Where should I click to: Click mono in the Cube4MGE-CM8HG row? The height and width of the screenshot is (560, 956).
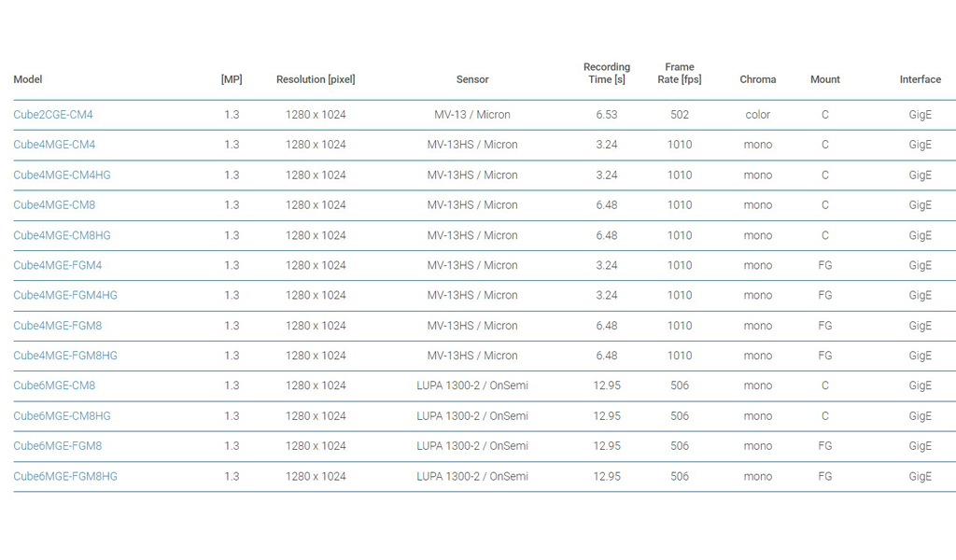tap(758, 235)
